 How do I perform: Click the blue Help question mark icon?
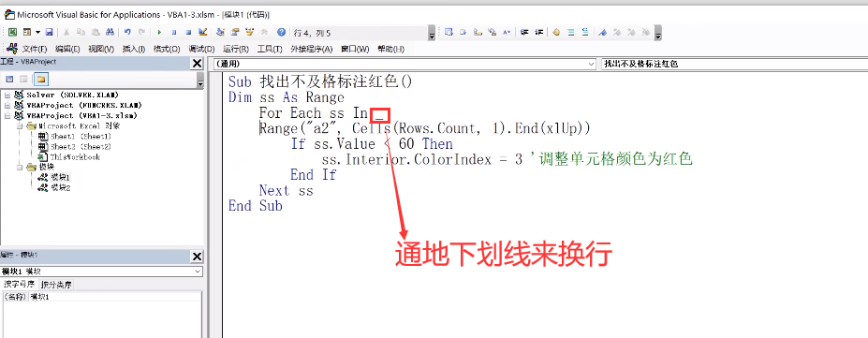281,33
